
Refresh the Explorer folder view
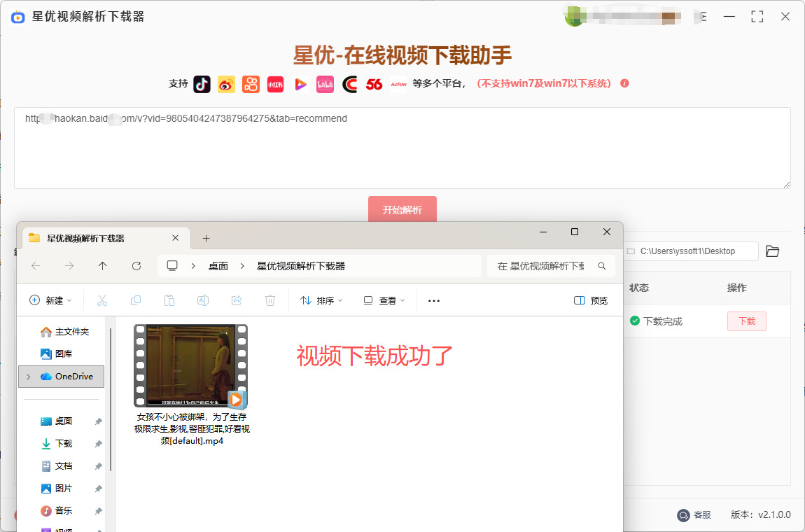pos(136,266)
